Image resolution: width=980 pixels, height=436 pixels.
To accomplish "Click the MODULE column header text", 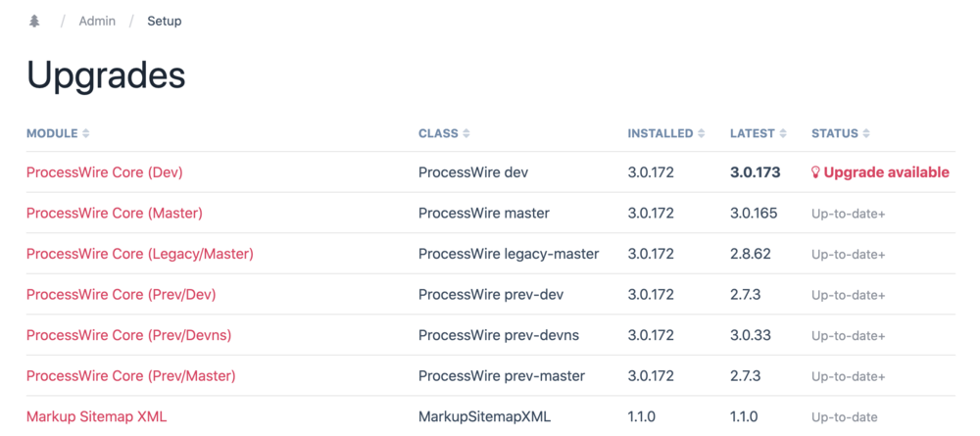I will 52,133.
